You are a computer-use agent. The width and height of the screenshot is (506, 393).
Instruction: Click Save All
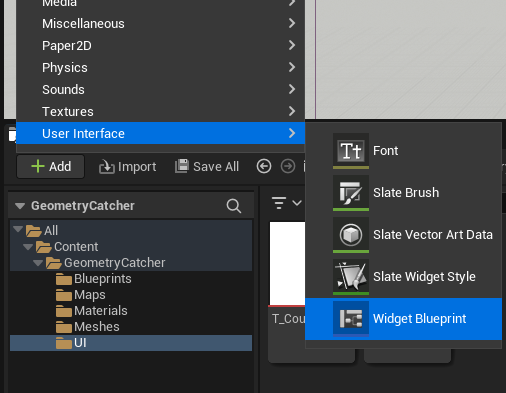click(x=207, y=166)
